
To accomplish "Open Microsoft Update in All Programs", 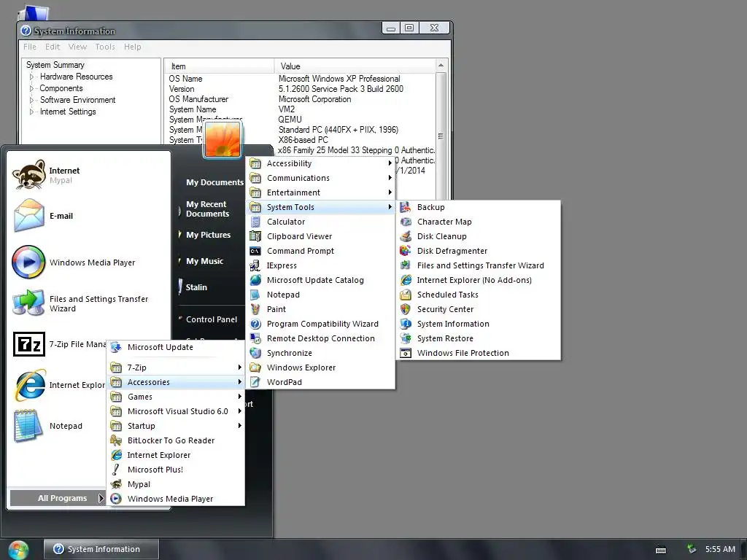I will pos(175,347).
